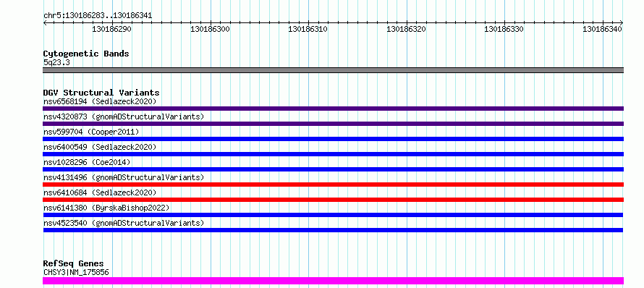Open nsv4523540 (gnomADStructuralVariants) label
The image size is (644, 288).
[124, 223]
